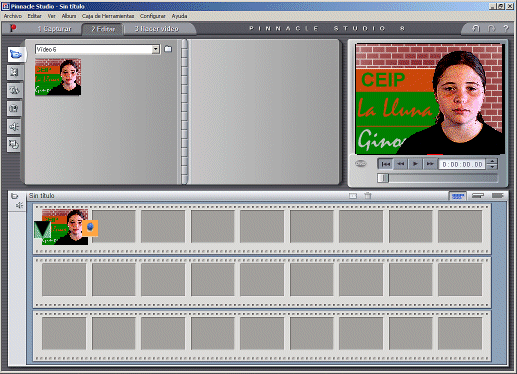Open the sound effects album section icon
517x374 pixels.
14,126
